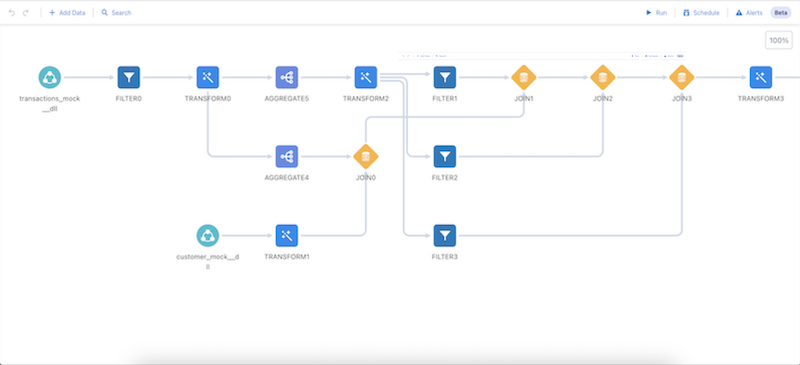Select the JOIN1 node icon
800x365 pixels.
523,78
